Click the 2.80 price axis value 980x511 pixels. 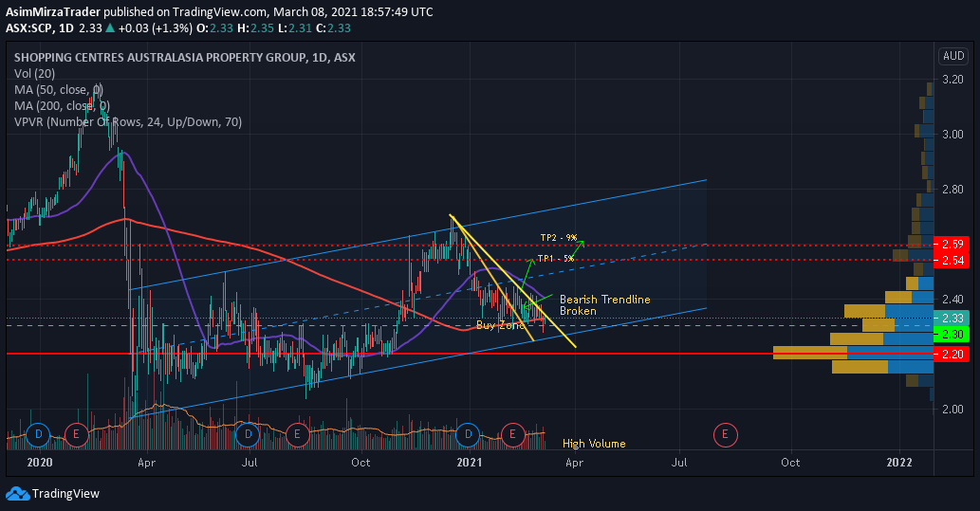952,190
